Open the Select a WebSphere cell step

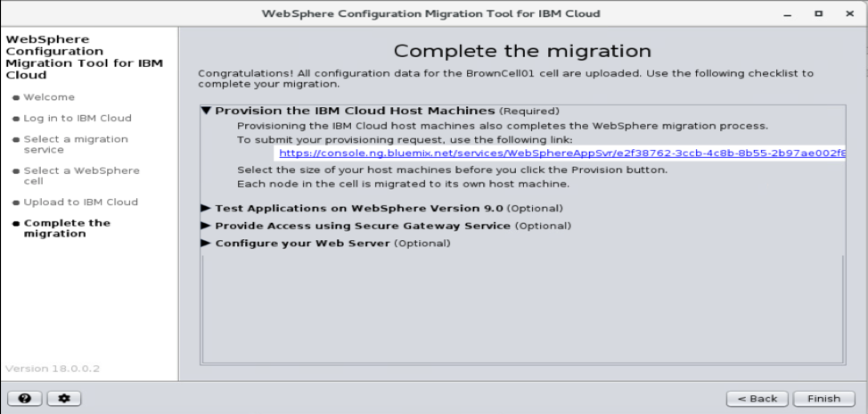80,175
